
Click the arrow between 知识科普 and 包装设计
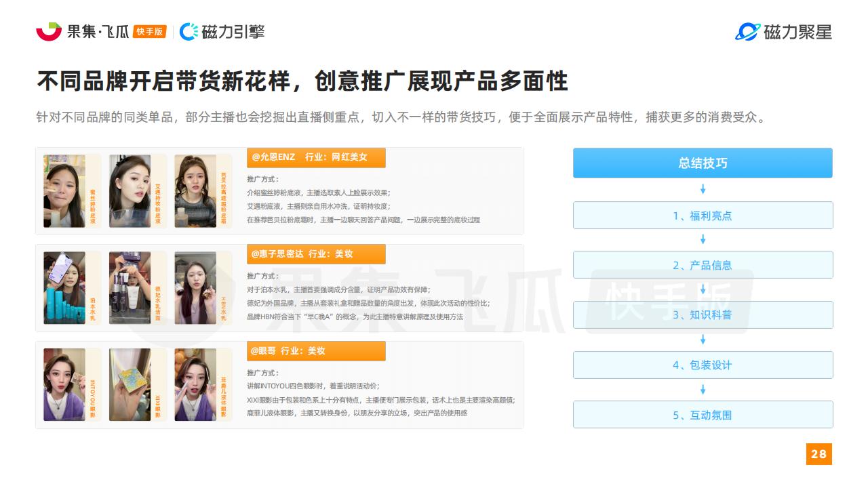click(703, 340)
